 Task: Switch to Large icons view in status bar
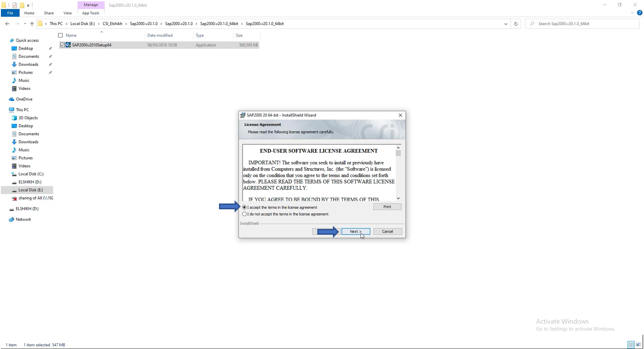coord(638,345)
